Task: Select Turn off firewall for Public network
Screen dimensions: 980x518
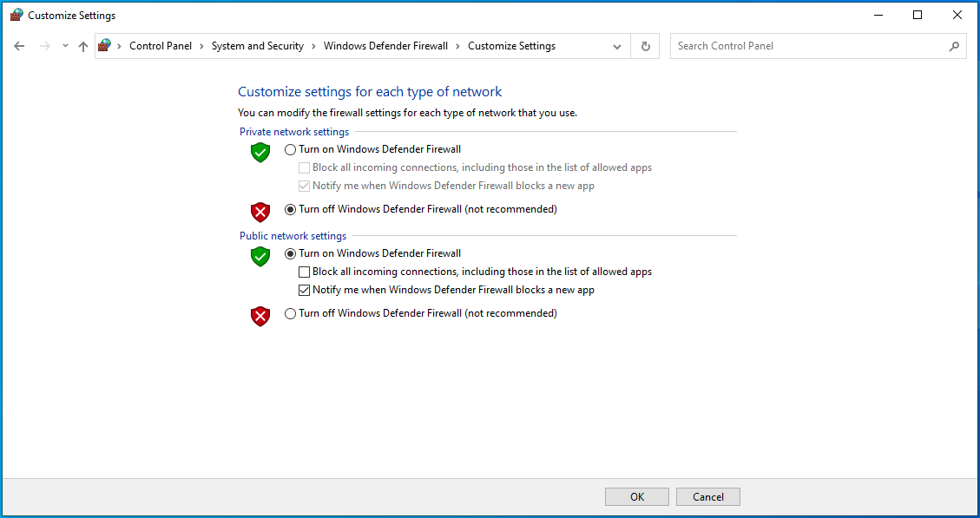Action: (x=291, y=313)
